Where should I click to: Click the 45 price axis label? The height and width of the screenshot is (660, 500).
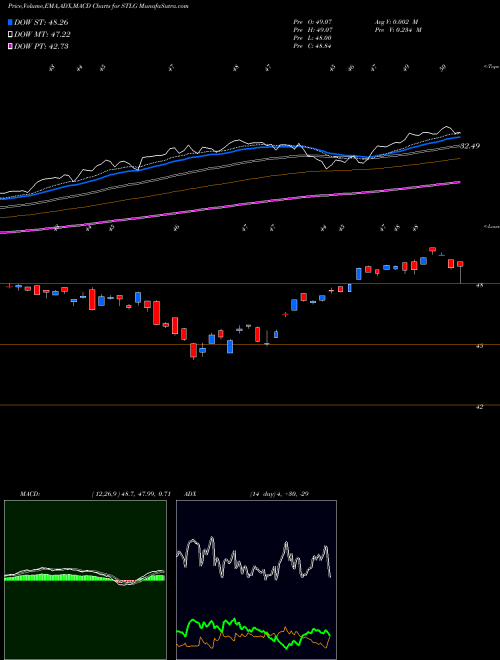pyautogui.click(x=479, y=346)
